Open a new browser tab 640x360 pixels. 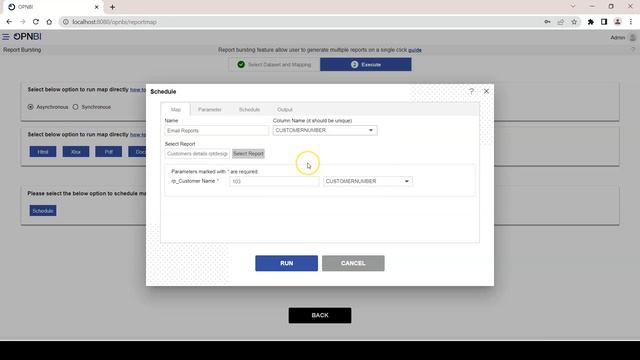pyautogui.click(x=112, y=7)
